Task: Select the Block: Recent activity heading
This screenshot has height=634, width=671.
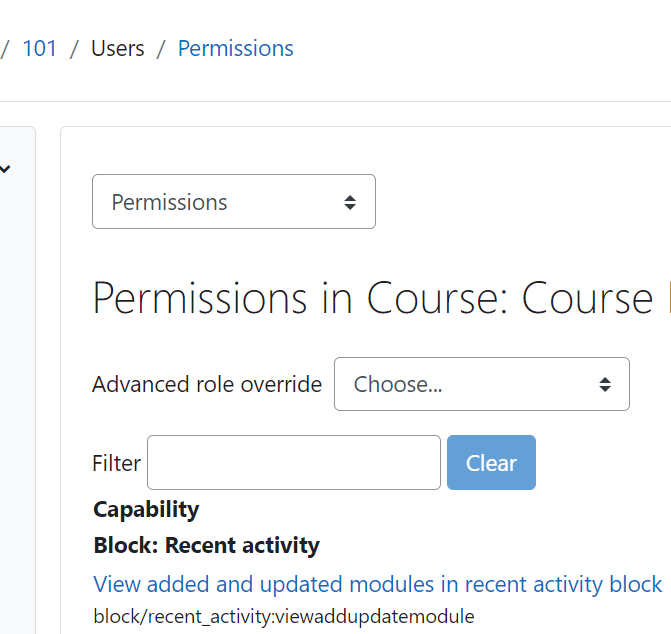Action: pyautogui.click(x=207, y=545)
